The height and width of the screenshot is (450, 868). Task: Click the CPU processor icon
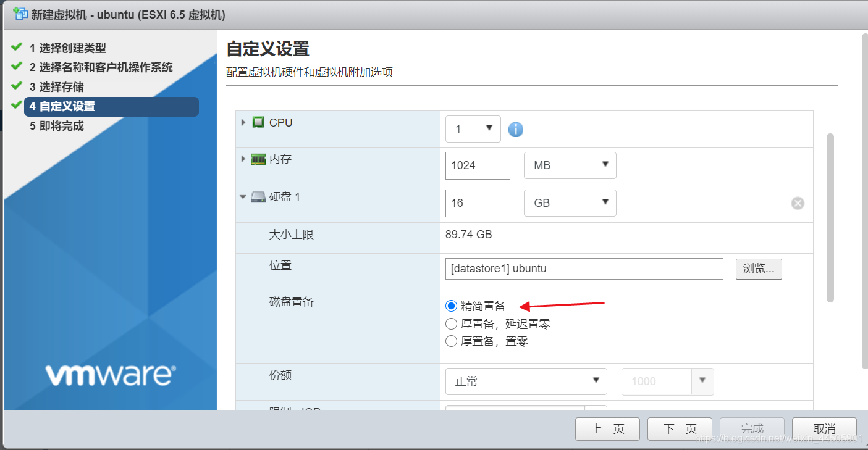click(258, 122)
